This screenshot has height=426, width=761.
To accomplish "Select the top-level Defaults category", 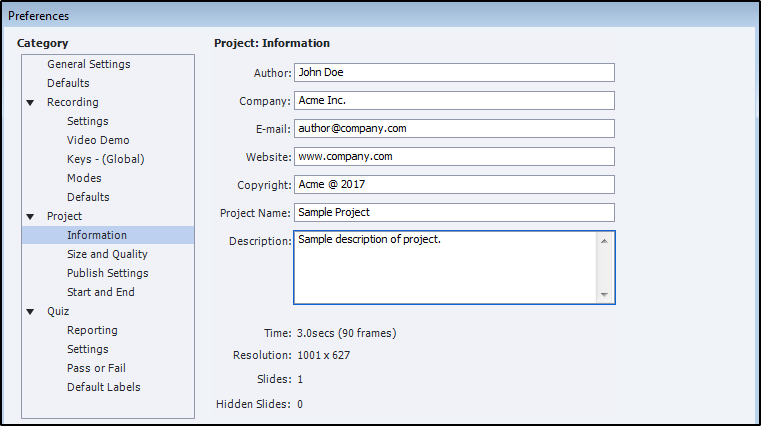I will tap(68, 83).
